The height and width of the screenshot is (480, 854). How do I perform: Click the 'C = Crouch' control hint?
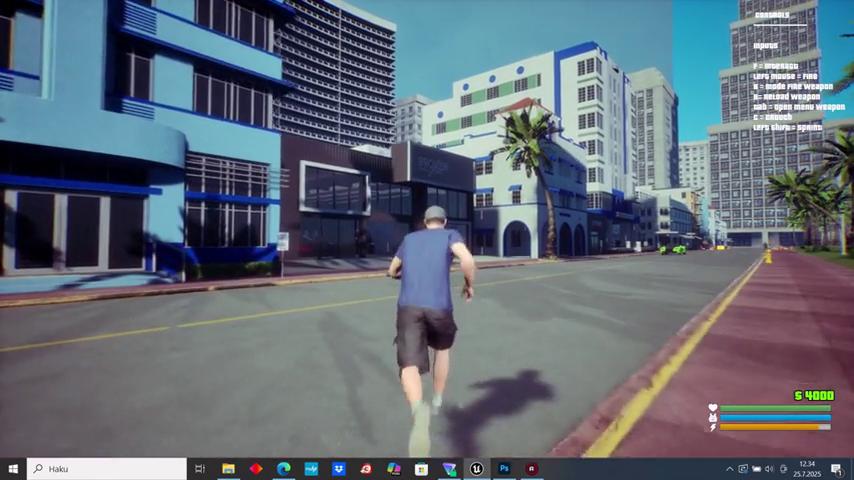click(x=773, y=117)
